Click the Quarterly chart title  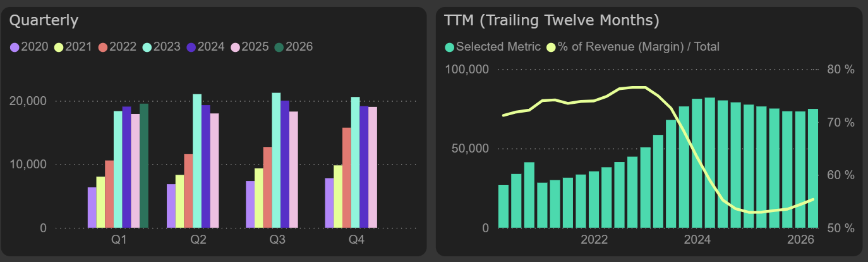44,20
